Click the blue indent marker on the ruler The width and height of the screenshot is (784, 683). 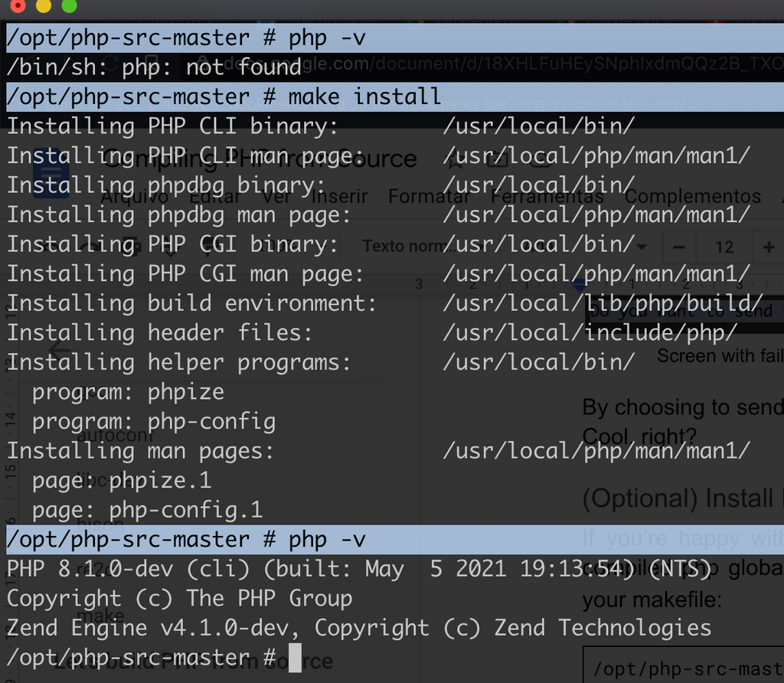coord(578,285)
